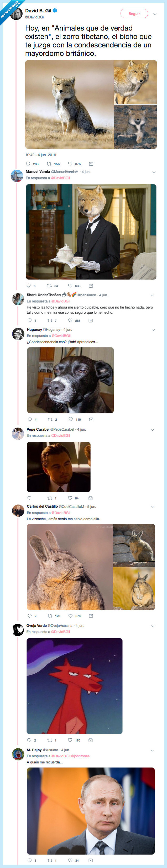The width and height of the screenshot is (167, 868).
Task: Open the reply icon on Shark UnderTheSea's tweet
Action: pos(30,320)
